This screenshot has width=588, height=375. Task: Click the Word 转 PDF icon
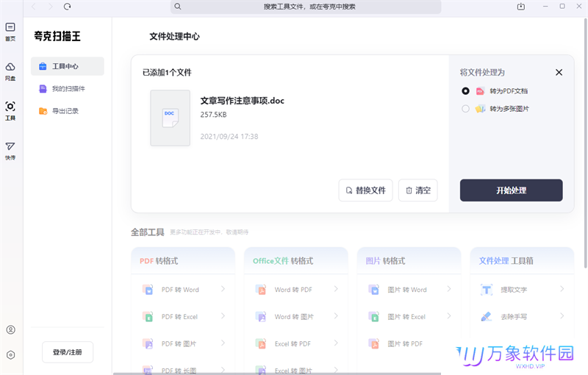pyautogui.click(x=261, y=290)
